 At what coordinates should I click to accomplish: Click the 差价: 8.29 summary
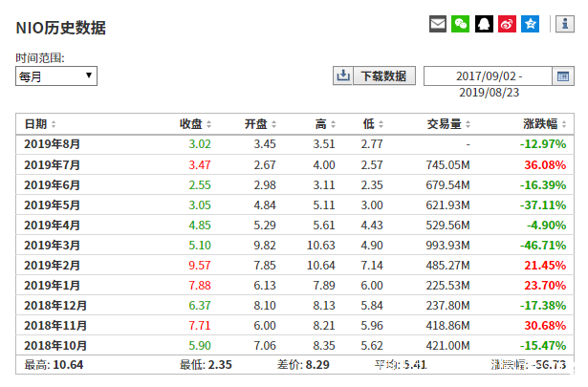pos(303,364)
